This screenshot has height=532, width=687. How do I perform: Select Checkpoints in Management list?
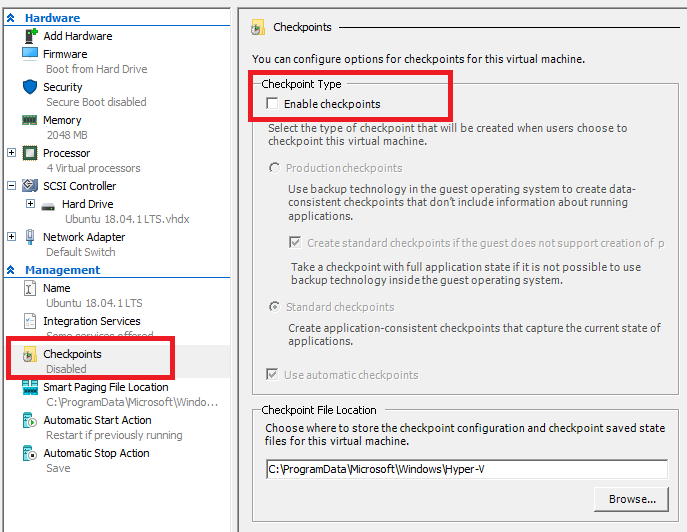click(72, 354)
